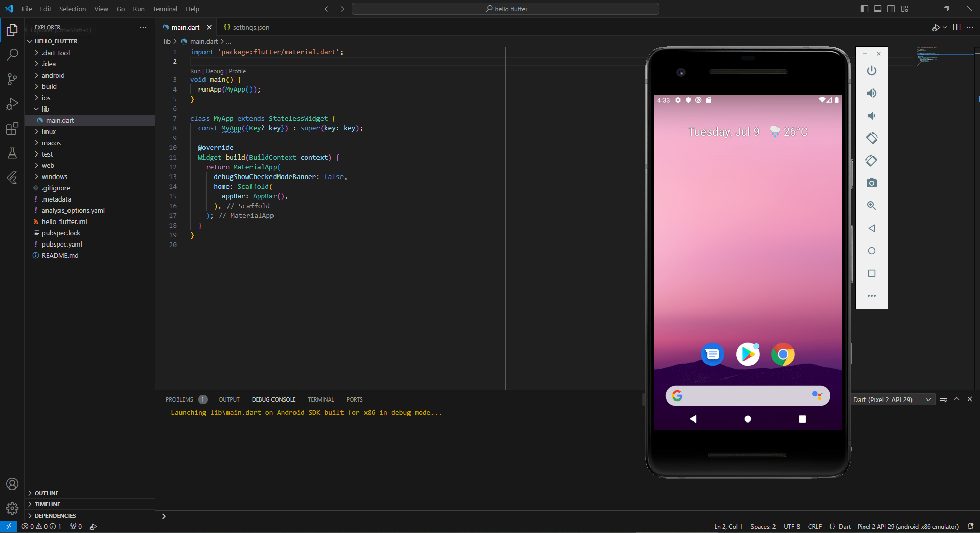Open the Selection menu
Viewport: 980px width, 533px height.
point(73,9)
